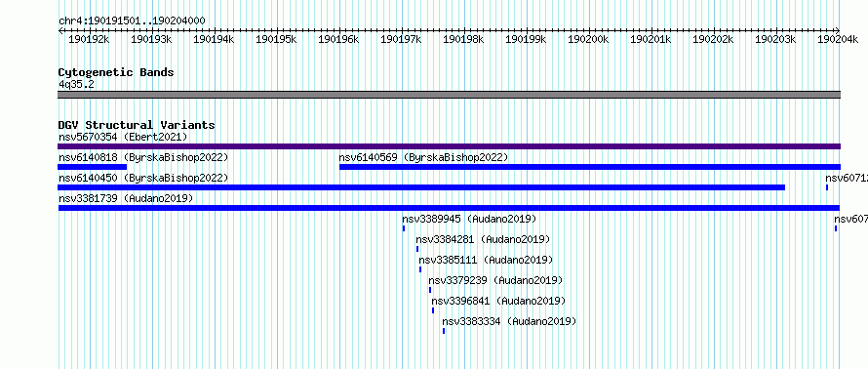Open the truncated nsv607 label beside nsv3389945
The width and height of the screenshot is (868, 369).
click(850, 219)
